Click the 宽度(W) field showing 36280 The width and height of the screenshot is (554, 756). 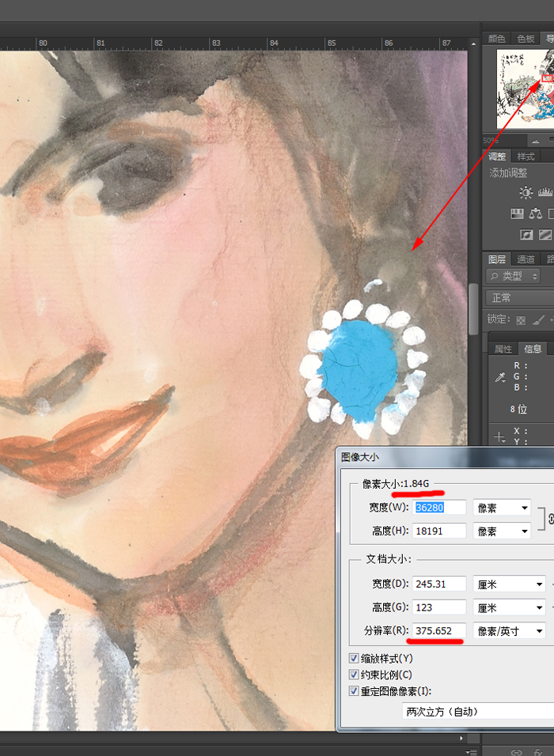(x=439, y=508)
